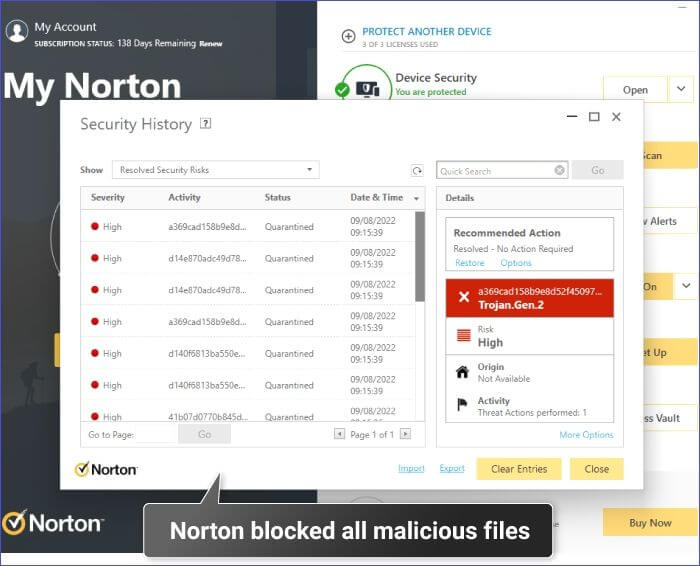Click the Export link
The image size is (700, 566).
(452, 468)
